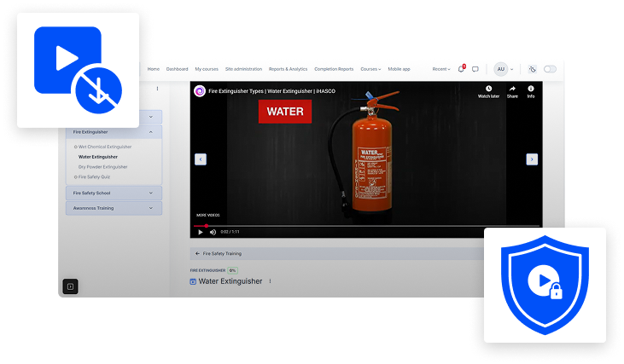624x364 pixels.
Task: Expand the Courses dropdown menu
Action: 370,69
